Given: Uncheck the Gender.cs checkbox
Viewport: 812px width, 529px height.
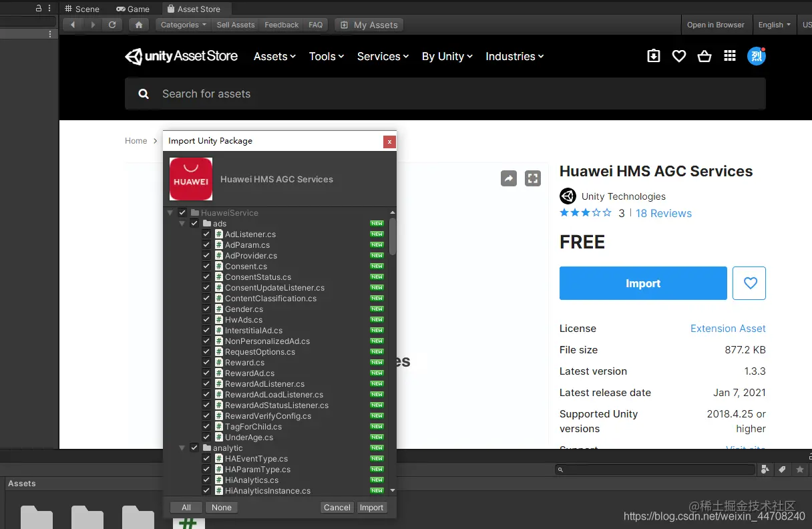Looking at the screenshot, I should click(x=206, y=309).
